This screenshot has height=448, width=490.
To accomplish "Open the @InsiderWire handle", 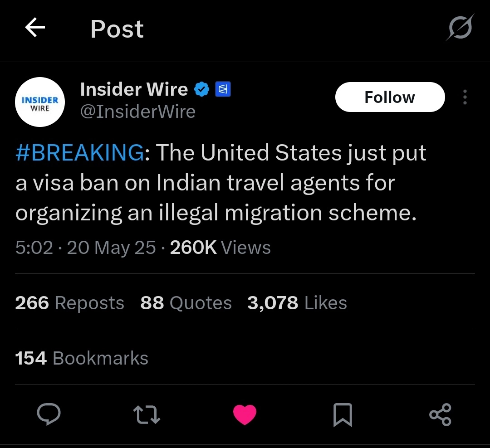I will (x=138, y=112).
